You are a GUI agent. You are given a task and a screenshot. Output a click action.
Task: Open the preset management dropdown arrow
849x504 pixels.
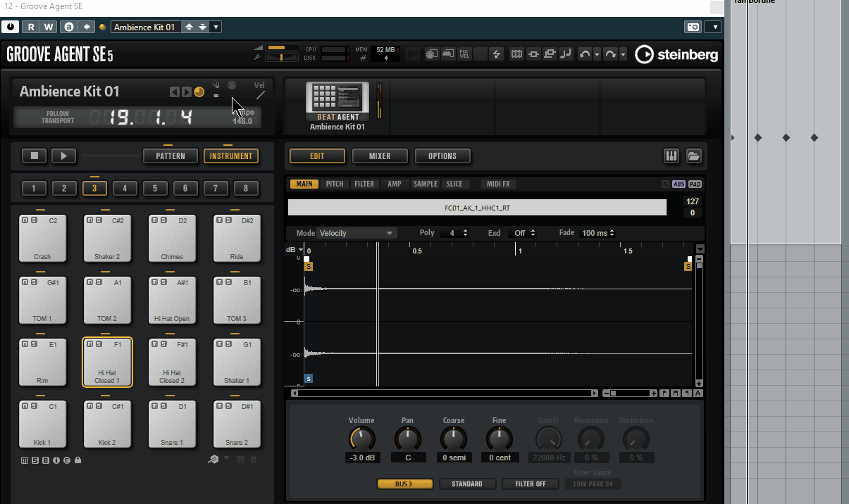[x=216, y=27]
